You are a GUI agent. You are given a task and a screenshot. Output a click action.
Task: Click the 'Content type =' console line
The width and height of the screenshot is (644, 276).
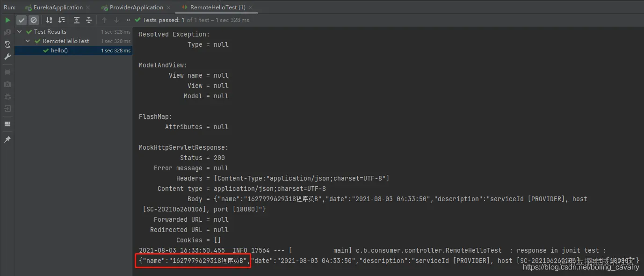tap(242, 189)
